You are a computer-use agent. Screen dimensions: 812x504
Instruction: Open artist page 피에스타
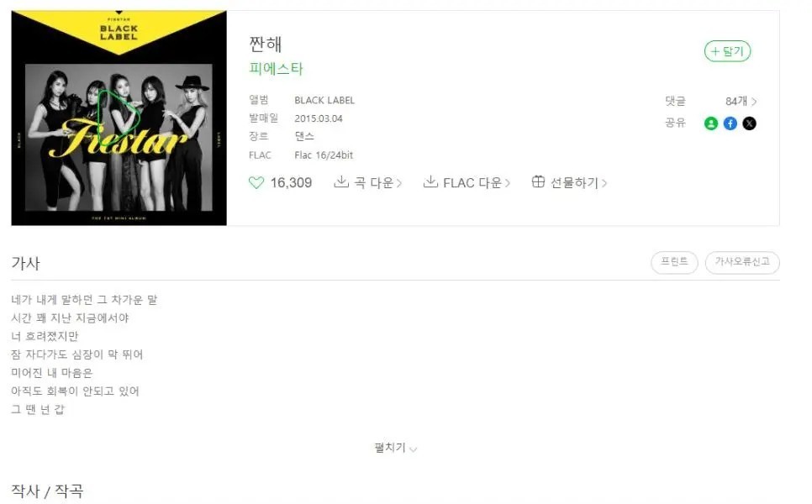point(276,69)
